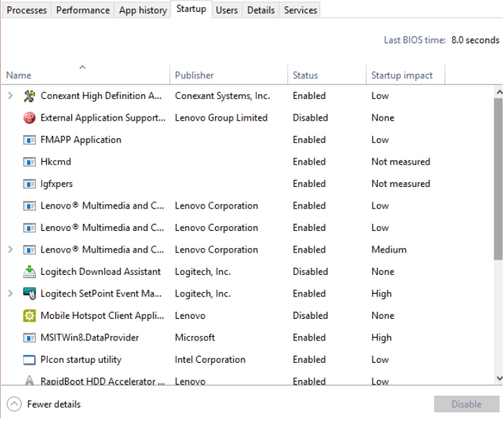Expand the Logitech SetPoint Event Manager entry
Image resolution: width=504 pixels, height=422 pixels.
10,294
